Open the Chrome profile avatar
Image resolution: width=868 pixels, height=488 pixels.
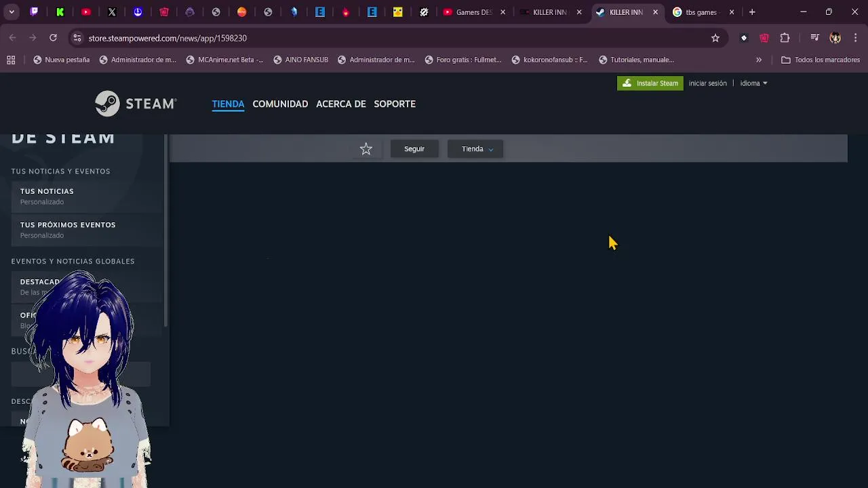(835, 38)
